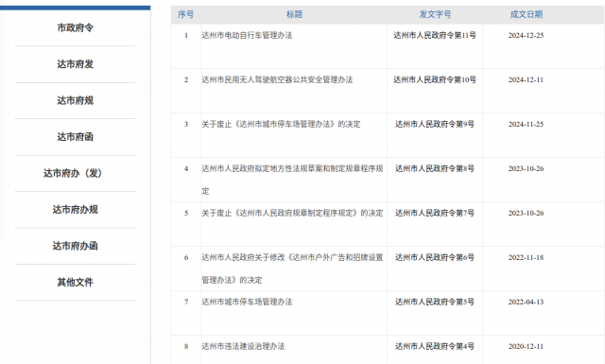Select 达市府办规 sidebar item
605x364 pixels.
(x=76, y=210)
